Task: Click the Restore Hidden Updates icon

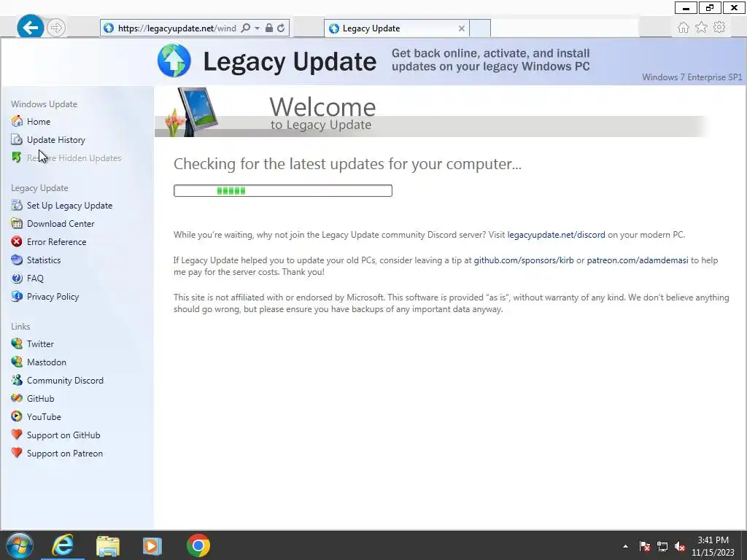Action: click(x=17, y=157)
